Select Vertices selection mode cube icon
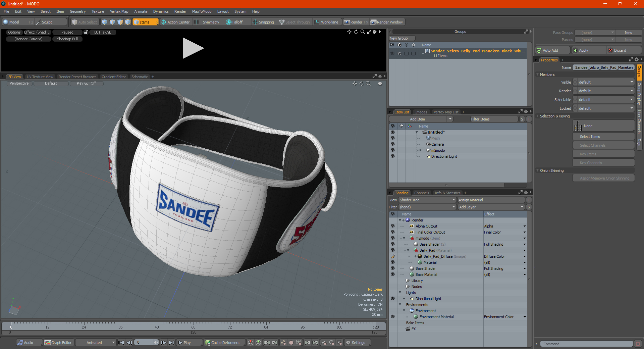This screenshot has width=644, height=349. tap(105, 22)
